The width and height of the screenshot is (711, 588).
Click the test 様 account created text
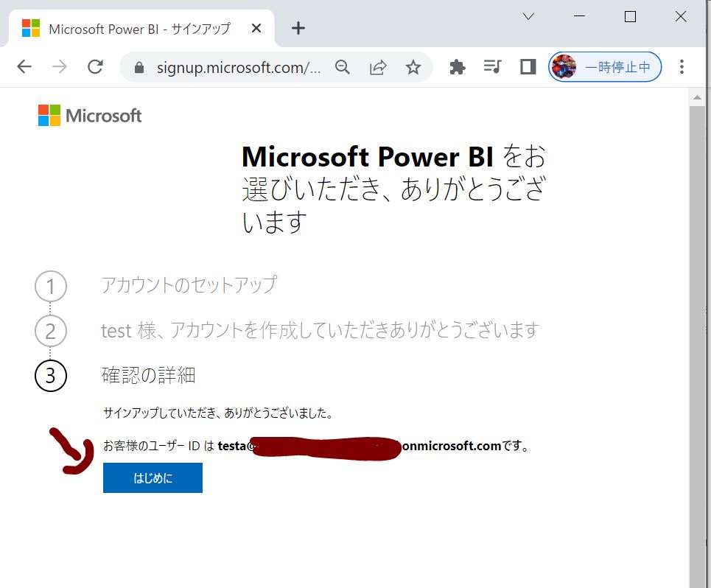(x=320, y=331)
